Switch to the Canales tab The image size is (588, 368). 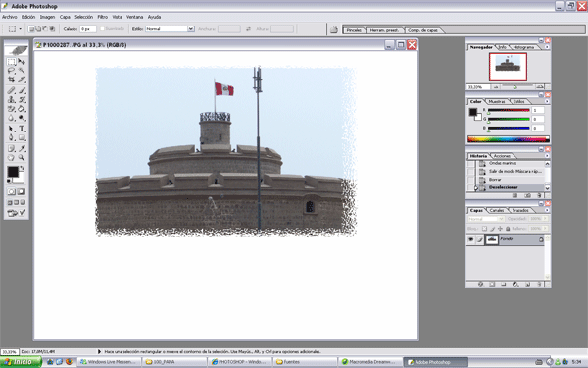(x=497, y=210)
